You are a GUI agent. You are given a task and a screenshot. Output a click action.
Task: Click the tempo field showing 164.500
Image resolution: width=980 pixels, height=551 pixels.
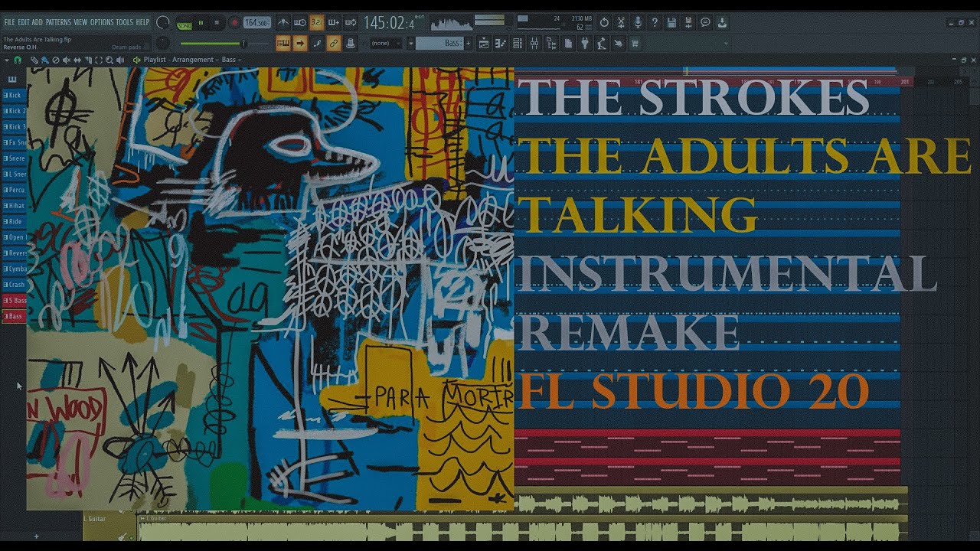pos(257,23)
